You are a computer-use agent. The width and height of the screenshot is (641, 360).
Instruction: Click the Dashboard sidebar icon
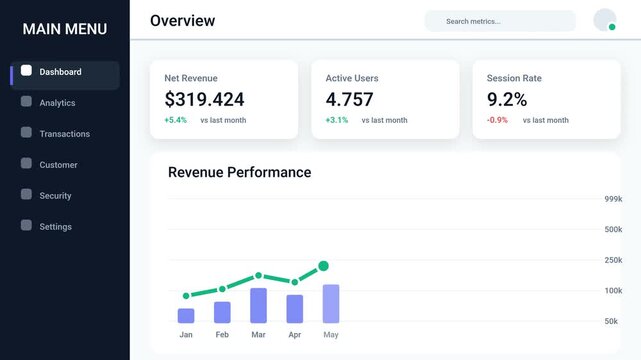pyautogui.click(x=26, y=70)
